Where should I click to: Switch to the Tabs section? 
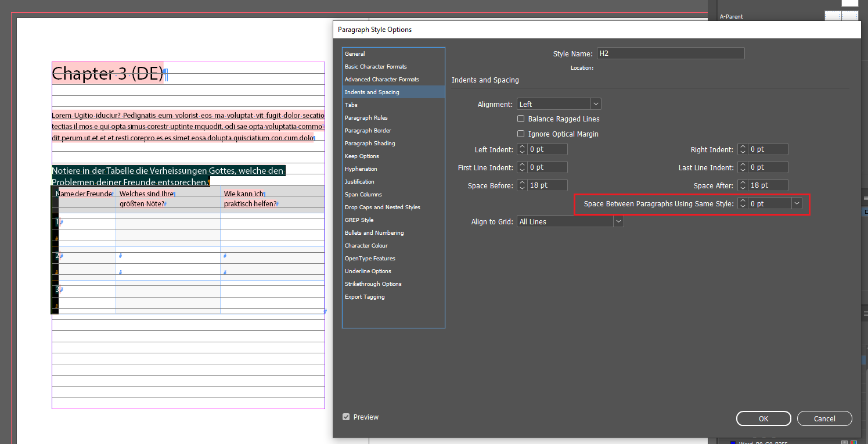tap(351, 105)
